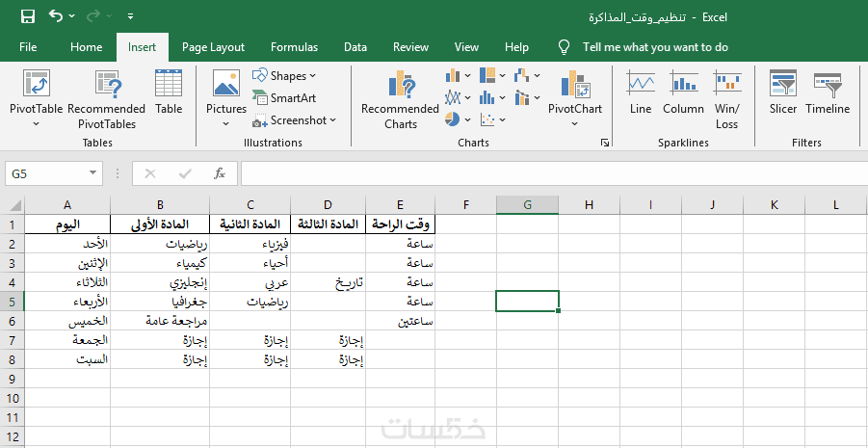
Task: Click the Insert Function fx button
Action: 220,173
